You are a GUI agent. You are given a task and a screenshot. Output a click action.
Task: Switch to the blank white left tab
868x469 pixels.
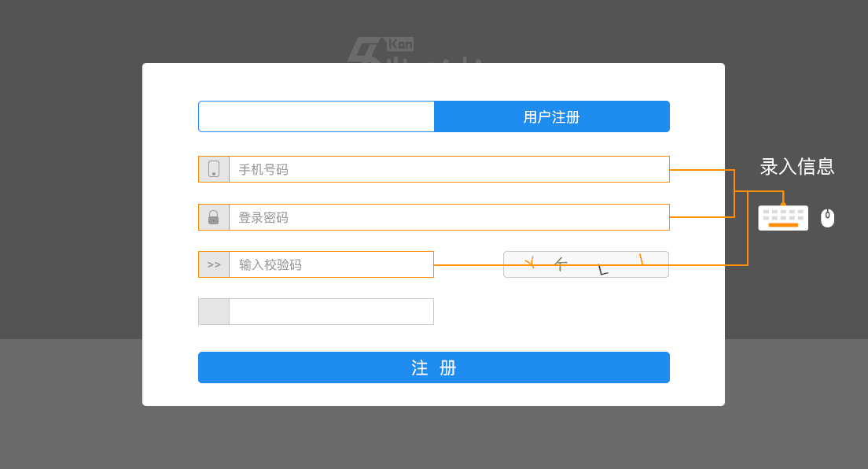coord(316,116)
